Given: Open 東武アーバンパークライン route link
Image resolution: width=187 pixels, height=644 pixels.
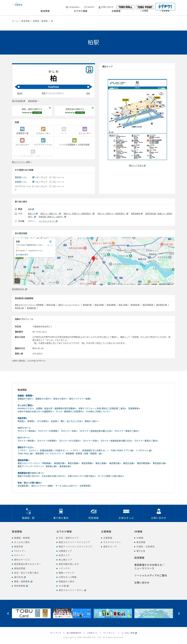Looking at the screenshot, I should coord(69,305).
